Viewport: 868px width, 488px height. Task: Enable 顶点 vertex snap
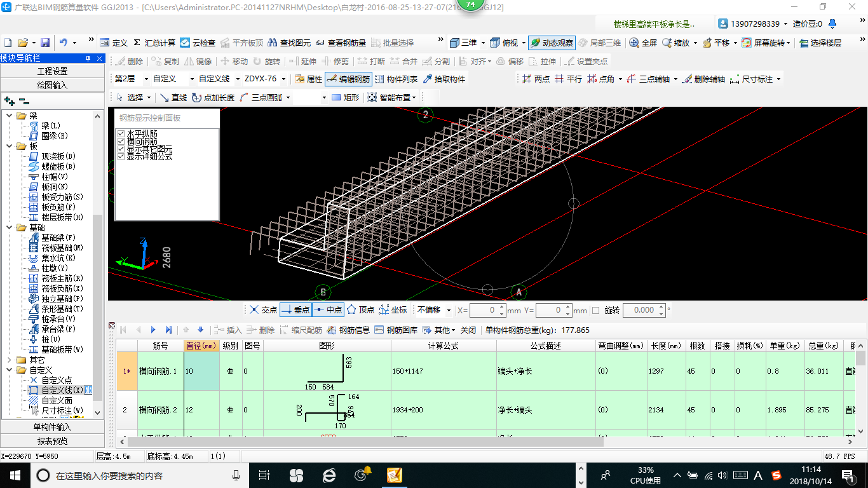[360, 309]
